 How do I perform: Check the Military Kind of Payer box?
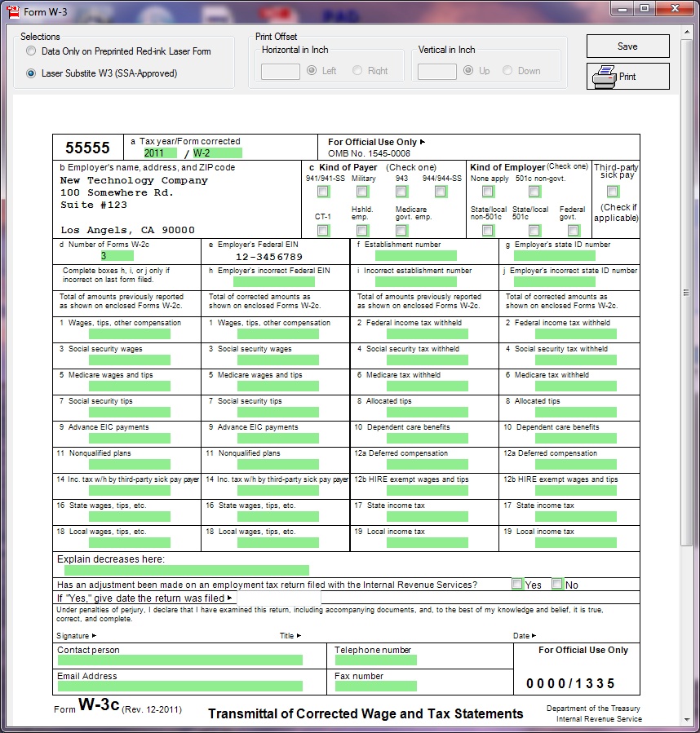[362, 192]
